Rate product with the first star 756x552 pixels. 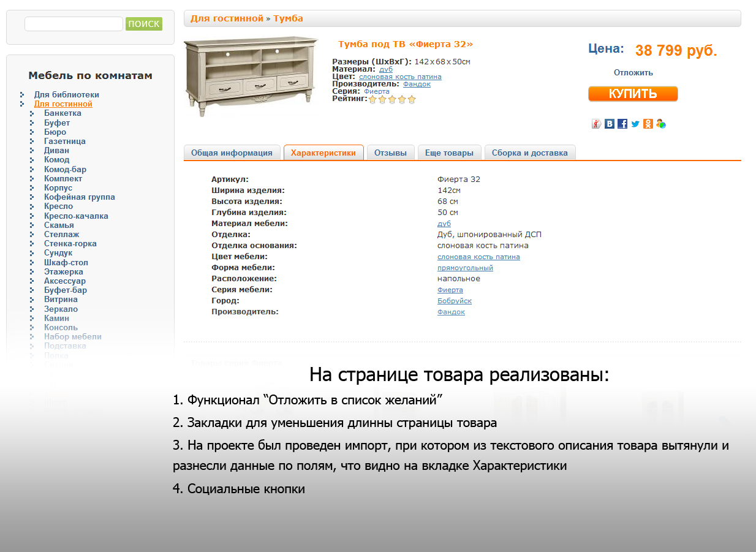tap(372, 99)
